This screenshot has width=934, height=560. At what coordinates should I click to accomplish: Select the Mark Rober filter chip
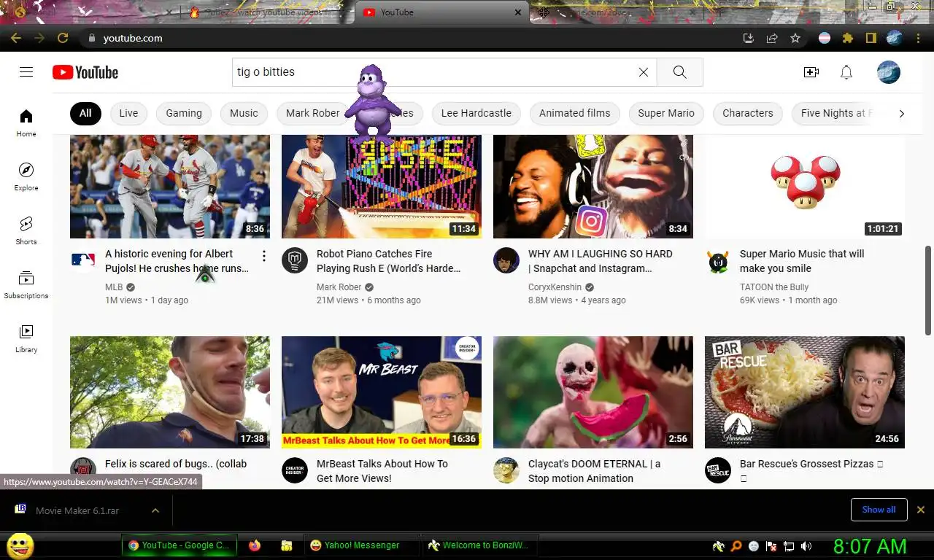312,113
